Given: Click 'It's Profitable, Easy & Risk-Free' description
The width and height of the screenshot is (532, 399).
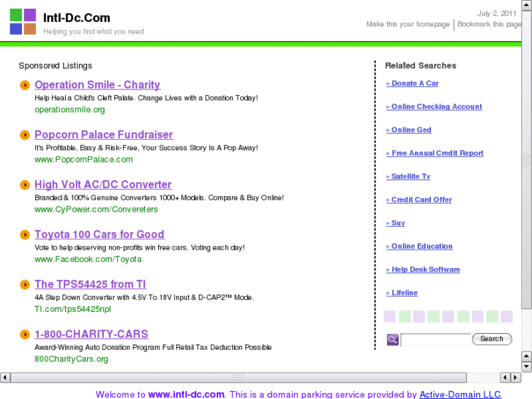Looking at the screenshot, I should pyautogui.click(x=146, y=148).
